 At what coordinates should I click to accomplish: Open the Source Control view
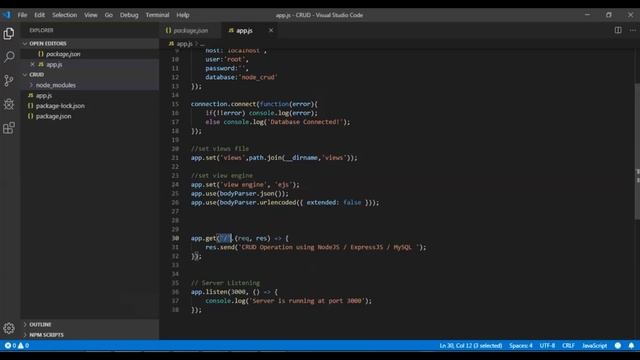(9, 80)
